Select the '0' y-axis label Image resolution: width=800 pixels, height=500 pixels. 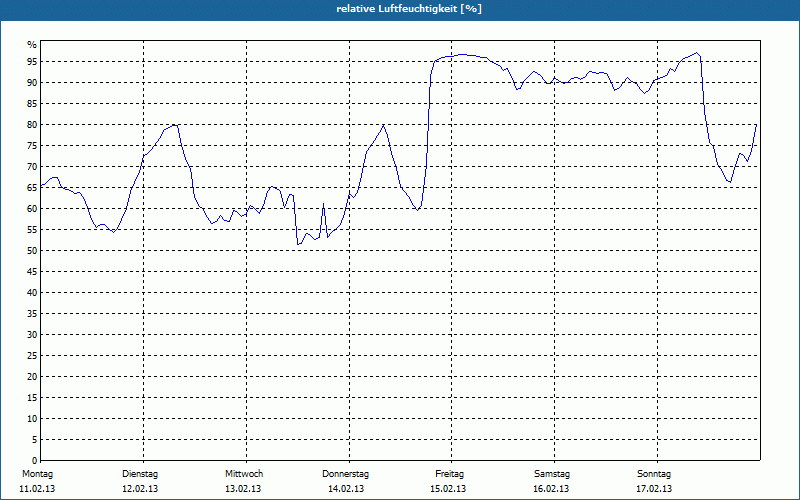35,460
